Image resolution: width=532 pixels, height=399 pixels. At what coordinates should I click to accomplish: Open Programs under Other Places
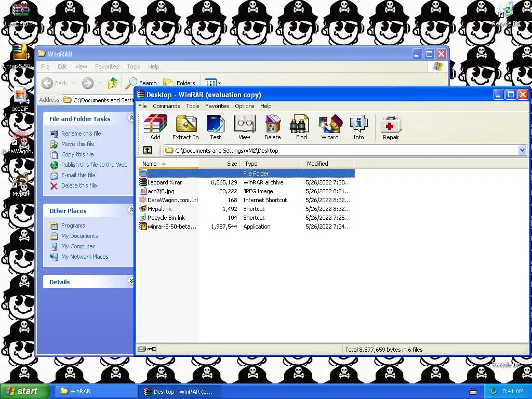(x=73, y=225)
